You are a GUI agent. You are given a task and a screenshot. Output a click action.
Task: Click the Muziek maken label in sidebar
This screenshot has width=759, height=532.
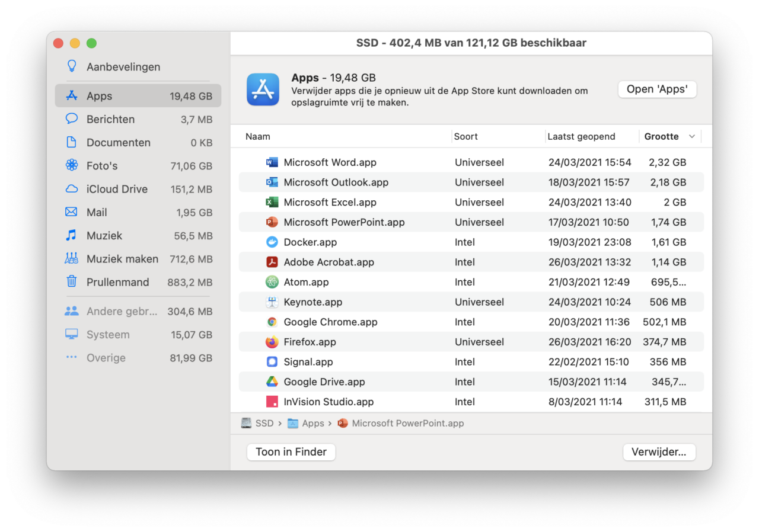click(122, 259)
